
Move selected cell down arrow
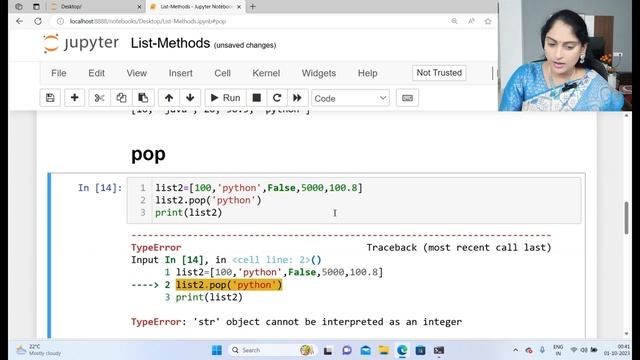pyautogui.click(x=190, y=98)
